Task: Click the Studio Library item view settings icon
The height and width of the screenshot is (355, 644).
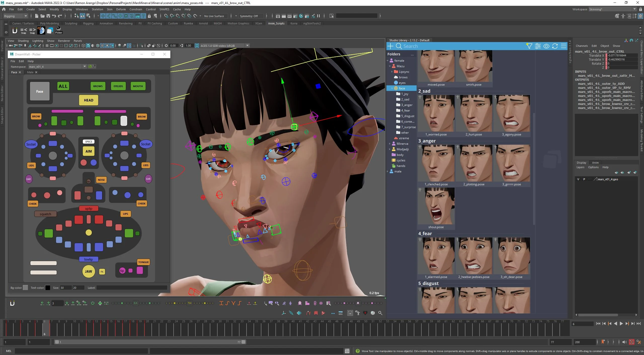Action: coord(538,46)
